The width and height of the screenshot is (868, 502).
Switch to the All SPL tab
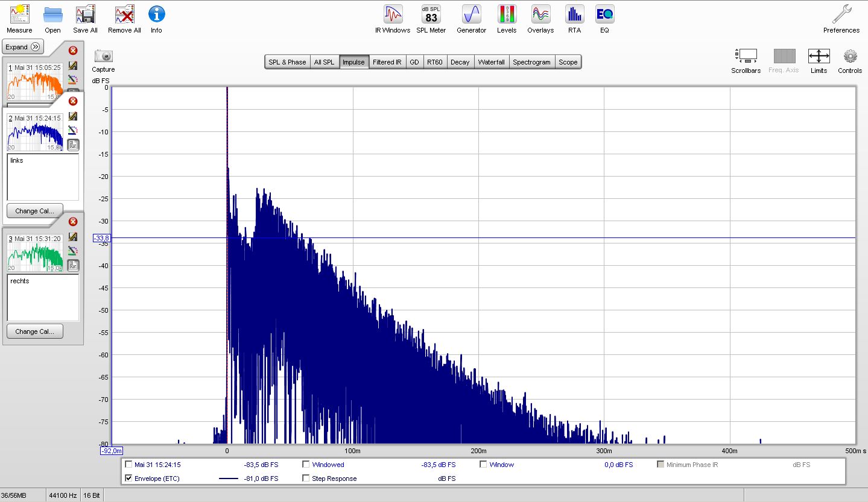point(324,62)
